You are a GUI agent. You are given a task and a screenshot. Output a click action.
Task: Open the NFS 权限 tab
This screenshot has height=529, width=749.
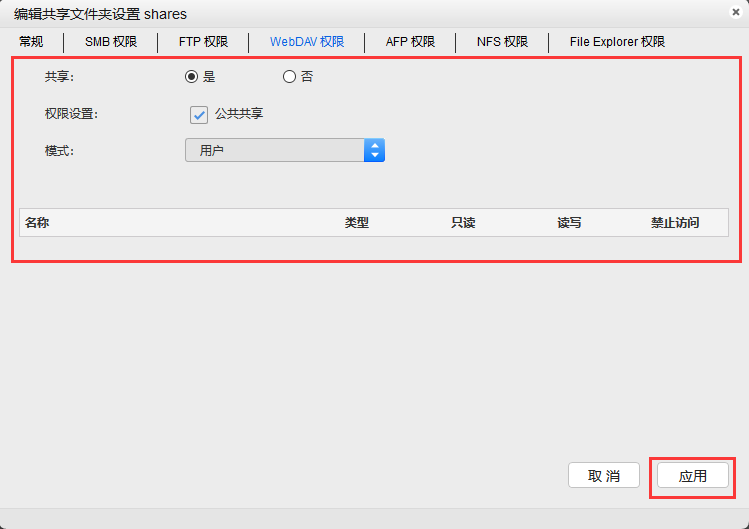[502, 42]
